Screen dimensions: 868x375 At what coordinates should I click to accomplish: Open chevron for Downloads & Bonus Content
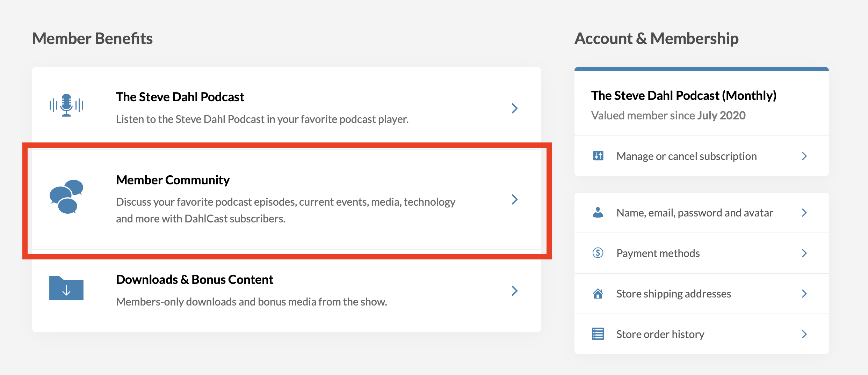pos(514,291)
